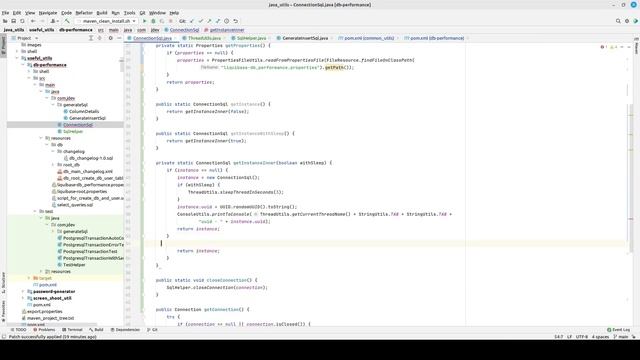The width and height of the screenshot is (640, 360).
Task: Click the Back navigation arrow in toolbar
Action: 33,21
